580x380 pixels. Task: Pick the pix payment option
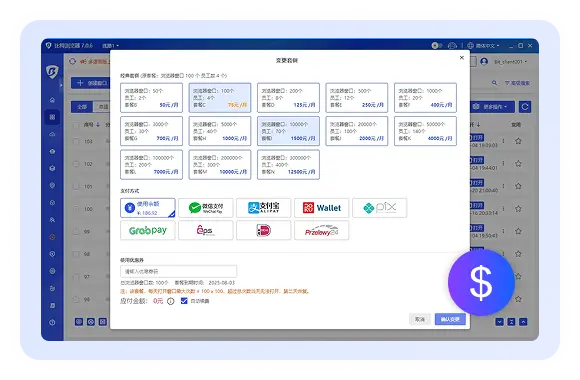(x=380, y=208)
